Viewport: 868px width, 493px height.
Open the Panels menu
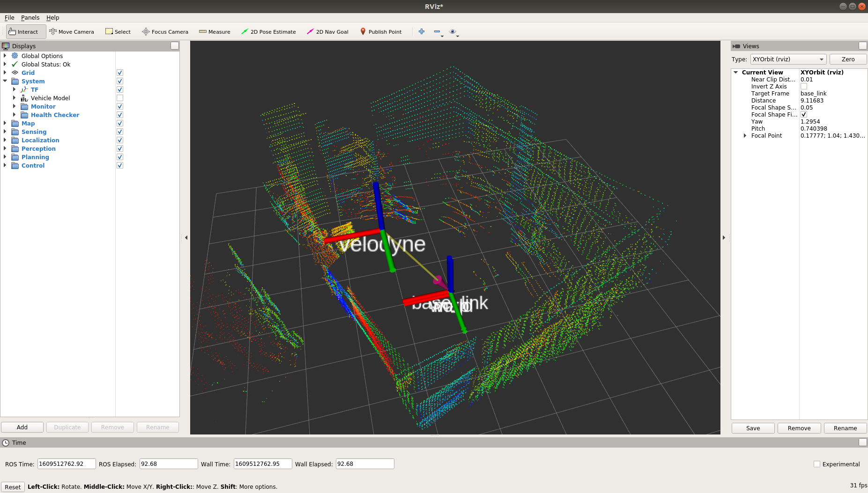(x=30, y=17)
